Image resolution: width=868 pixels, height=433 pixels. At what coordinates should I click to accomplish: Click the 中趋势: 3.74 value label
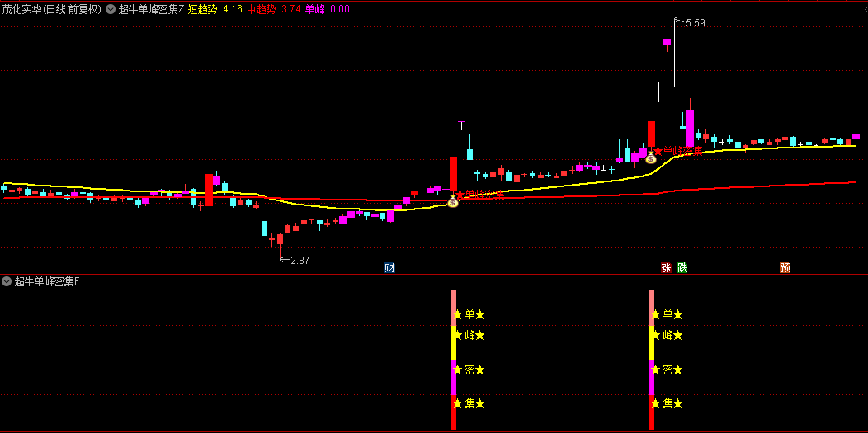(274, 9)
